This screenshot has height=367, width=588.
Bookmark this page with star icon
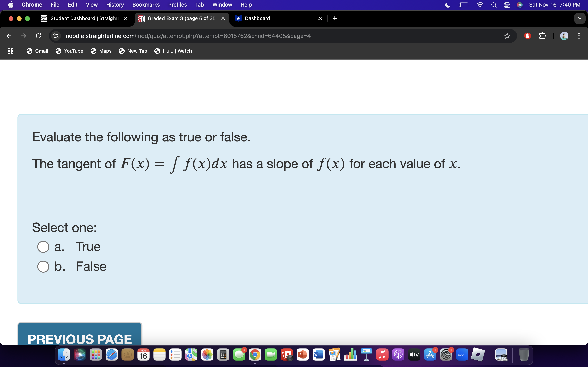(507, 36)
